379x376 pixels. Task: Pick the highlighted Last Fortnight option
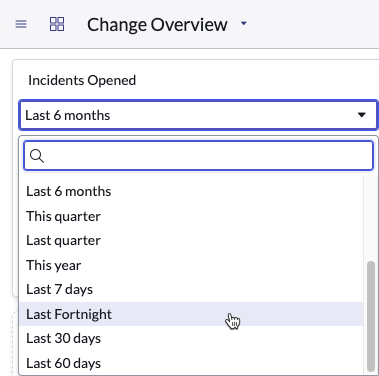[x=191, y=314]
